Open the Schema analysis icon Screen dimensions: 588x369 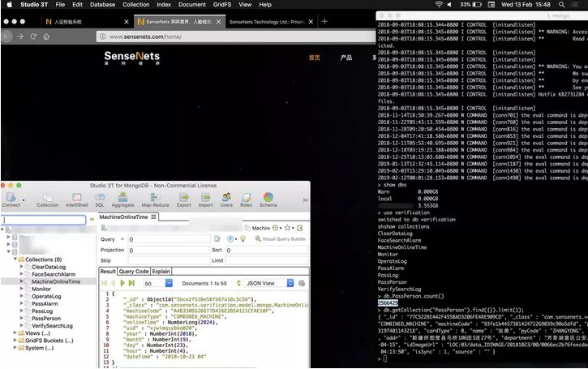pos(268,200)
